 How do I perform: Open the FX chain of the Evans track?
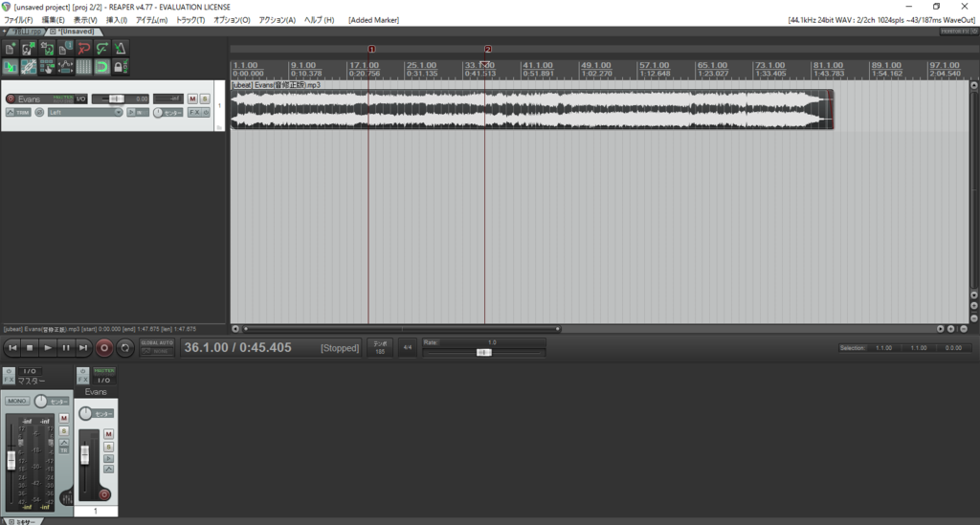tap(193, 113)
